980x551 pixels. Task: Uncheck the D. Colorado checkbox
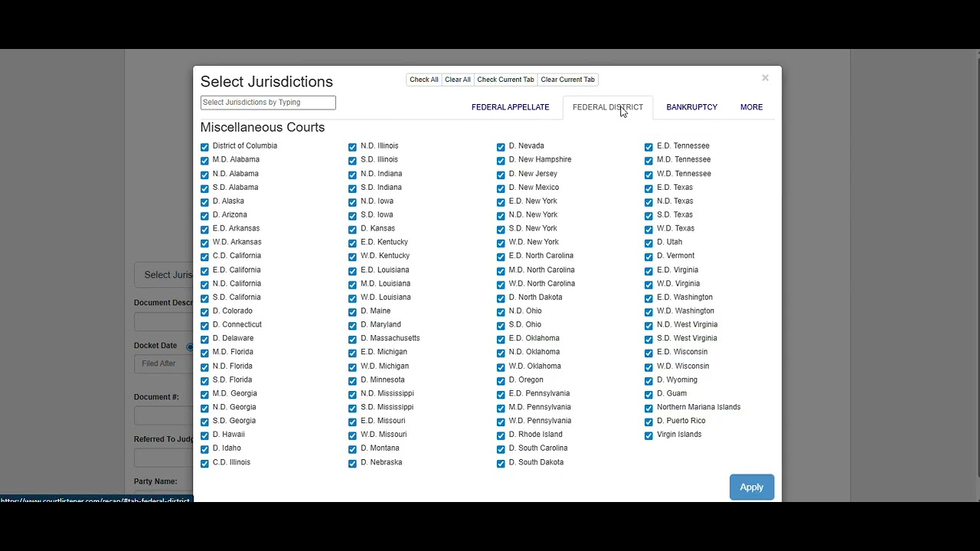click(x=204, y=312)
